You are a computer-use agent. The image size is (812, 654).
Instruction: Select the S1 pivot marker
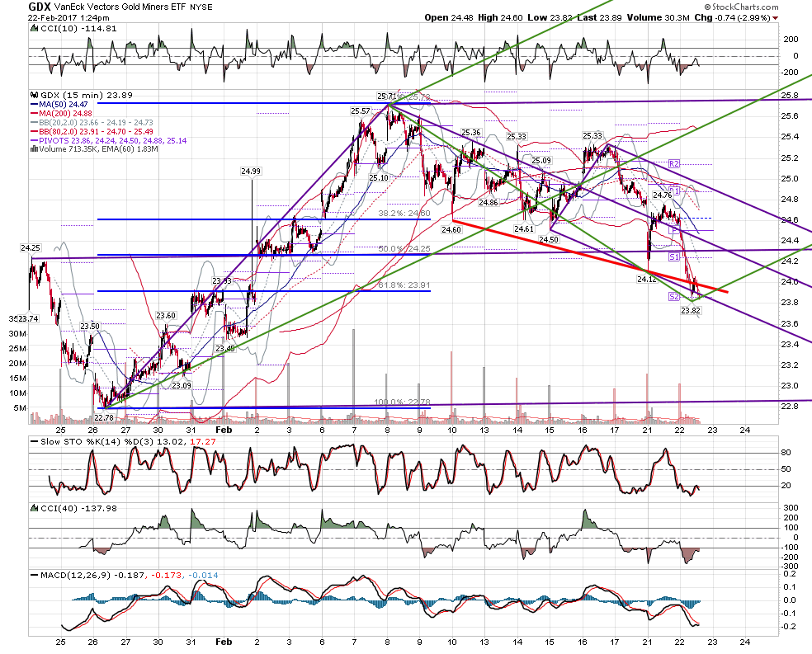coord(673,256)
